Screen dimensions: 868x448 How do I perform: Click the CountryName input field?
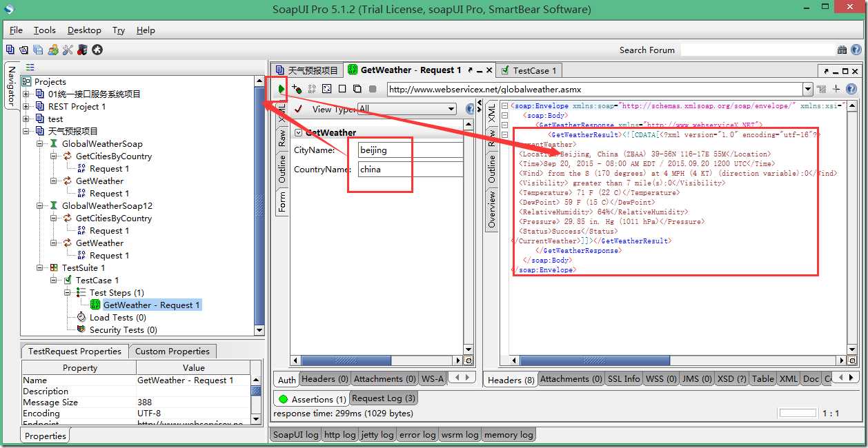pos(411,170)
